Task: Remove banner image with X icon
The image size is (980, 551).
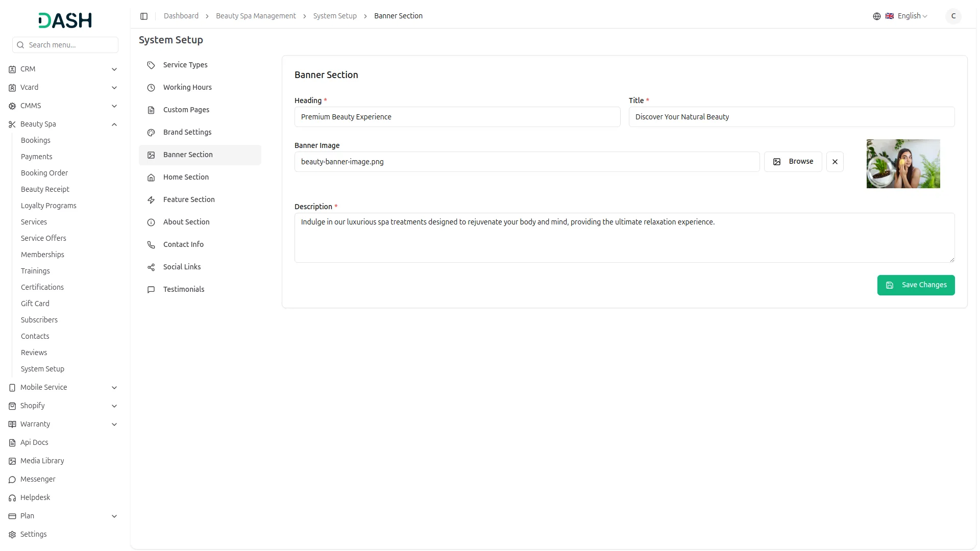Action: pos(835,162)
